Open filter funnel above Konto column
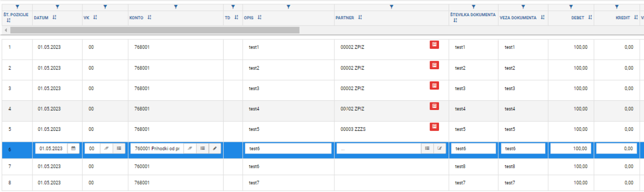This screenshot has height=192, width=644. pos(176,6)
